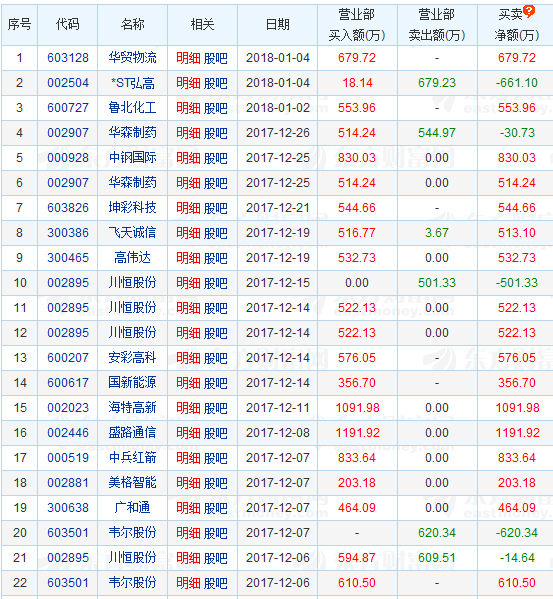The width and height of the screenshot is (553, 599).
Task: Select date 2017-12-11 cell
Action: tap(278, 408)
